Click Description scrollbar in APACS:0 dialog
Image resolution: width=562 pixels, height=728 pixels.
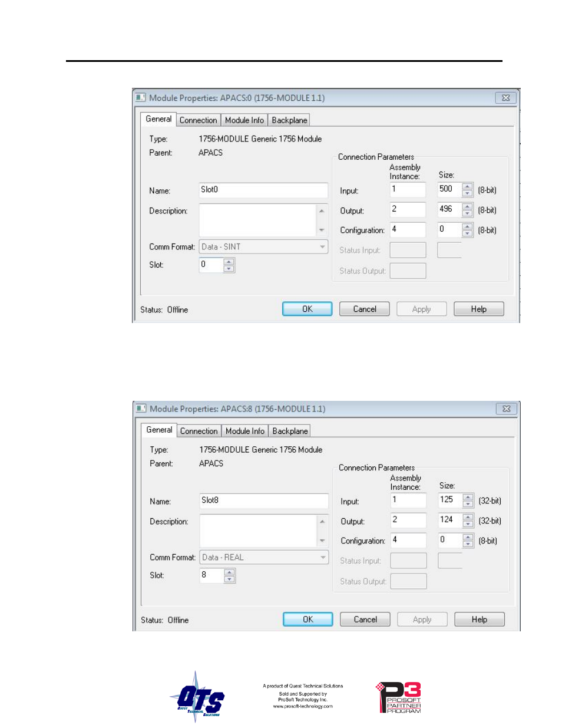[322, 220]
